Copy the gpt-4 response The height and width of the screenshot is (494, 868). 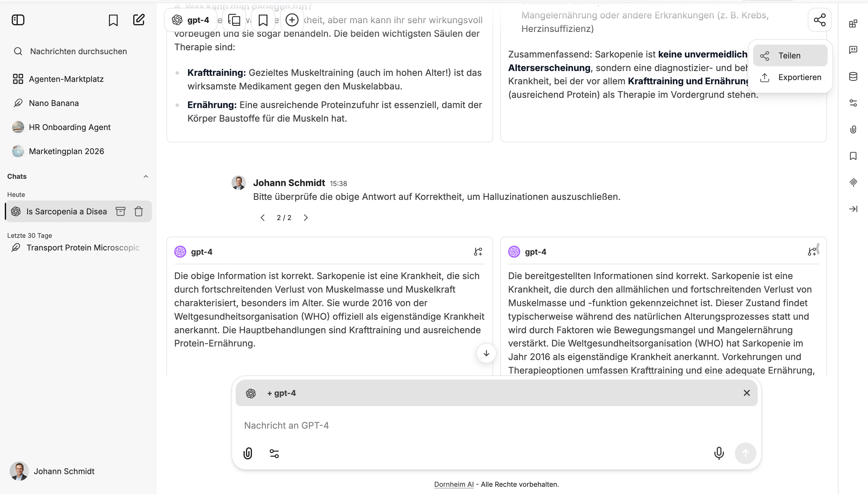(234, 20)
